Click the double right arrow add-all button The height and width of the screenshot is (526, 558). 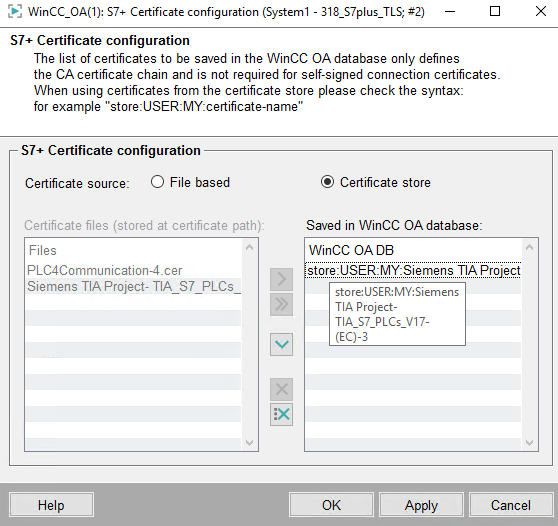[281, 305]
